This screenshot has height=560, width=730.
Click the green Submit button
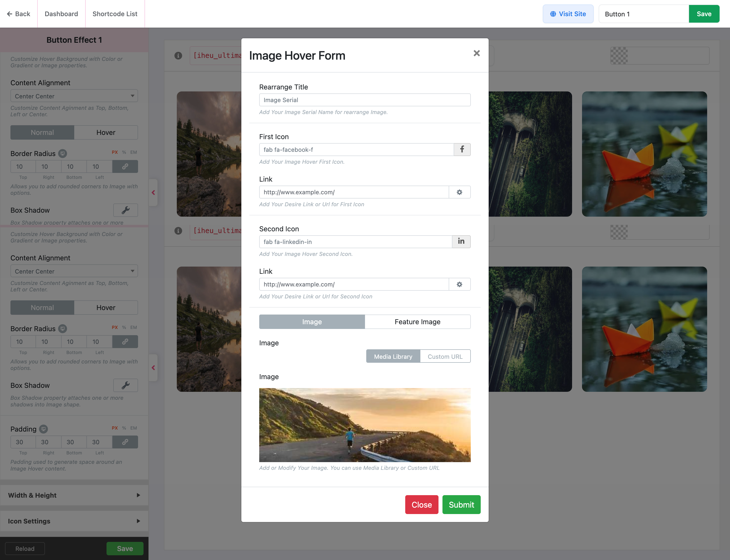click(461, 505)
